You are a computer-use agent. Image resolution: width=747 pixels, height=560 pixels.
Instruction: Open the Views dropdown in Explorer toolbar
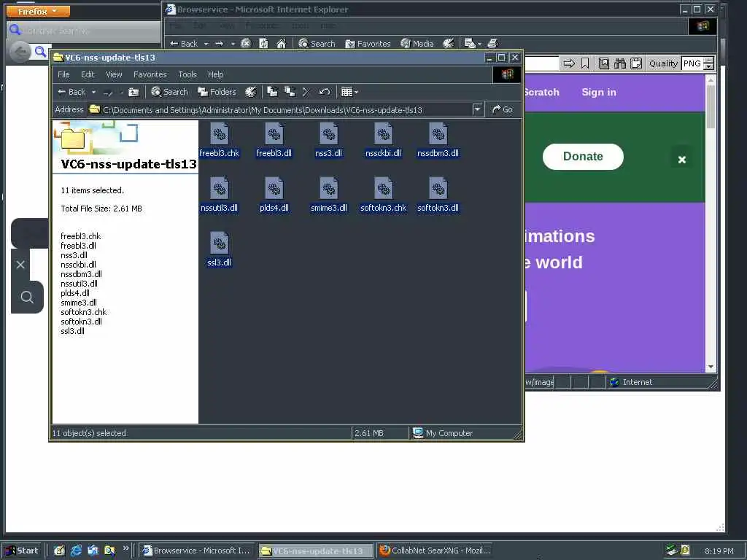click(349, 92)
